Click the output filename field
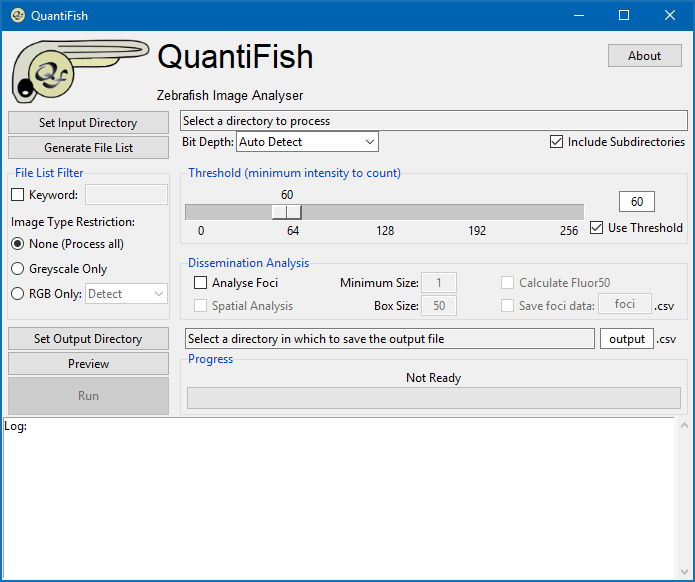 click(x=627, y=339)
